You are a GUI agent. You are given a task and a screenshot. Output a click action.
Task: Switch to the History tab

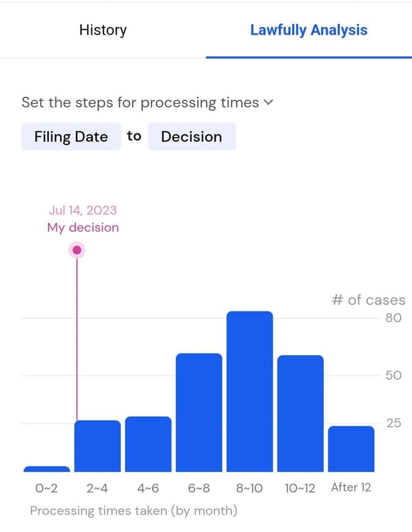(x=103, y=30)
